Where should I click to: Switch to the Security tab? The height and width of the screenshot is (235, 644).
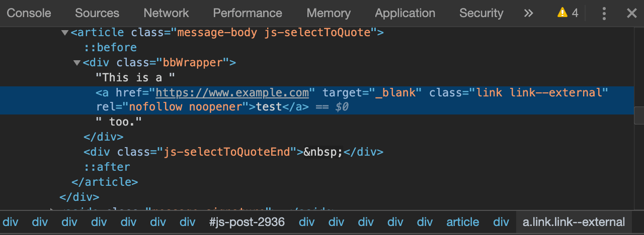pyautogui.click(x=481, y=13)
